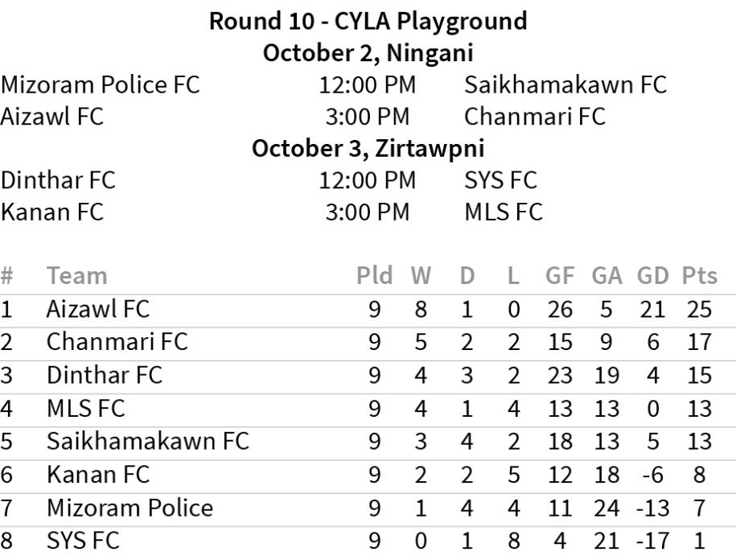Sort table by the Team column header
The width and height of the screenshot is (736, 560).
(x=77, y=275)
